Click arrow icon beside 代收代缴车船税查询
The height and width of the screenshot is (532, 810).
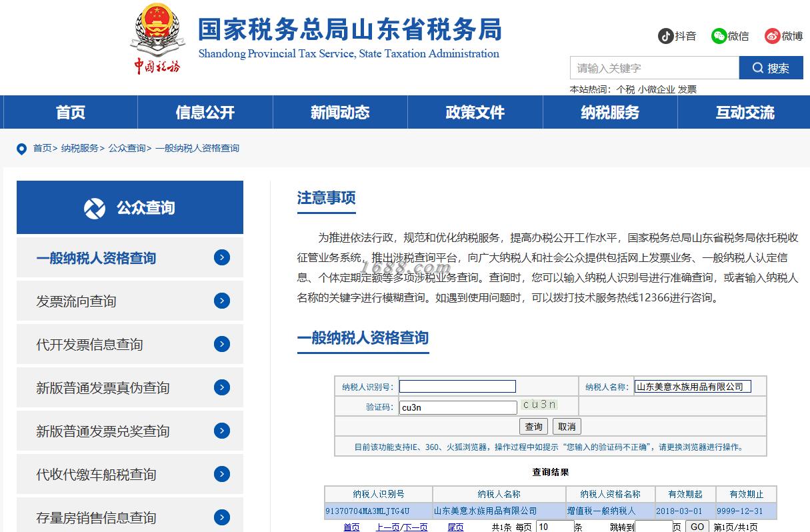tap(222, 474)
